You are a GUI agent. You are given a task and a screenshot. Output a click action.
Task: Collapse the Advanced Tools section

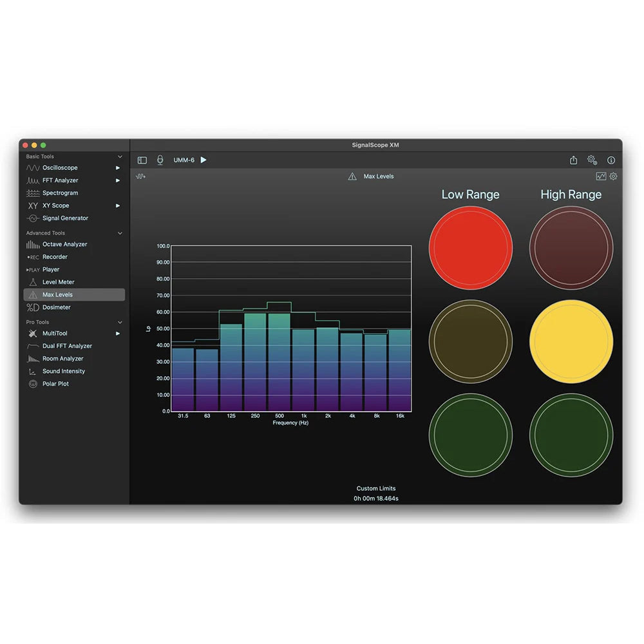click(119, 232)
